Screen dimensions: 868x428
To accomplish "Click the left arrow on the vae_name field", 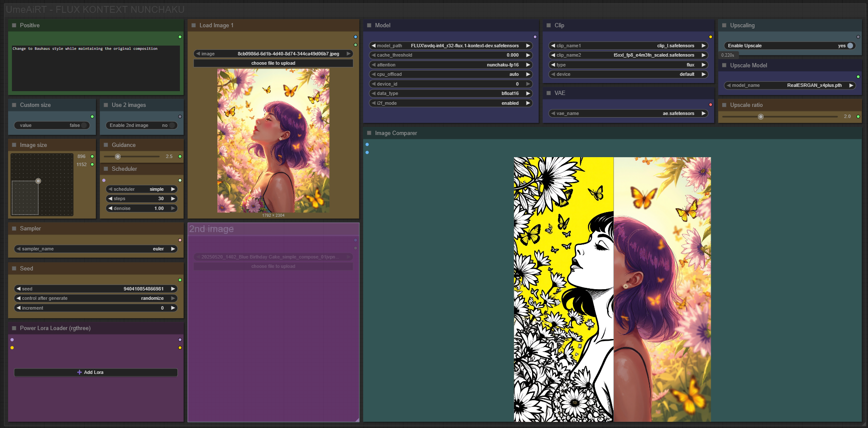I will [553, 114].
